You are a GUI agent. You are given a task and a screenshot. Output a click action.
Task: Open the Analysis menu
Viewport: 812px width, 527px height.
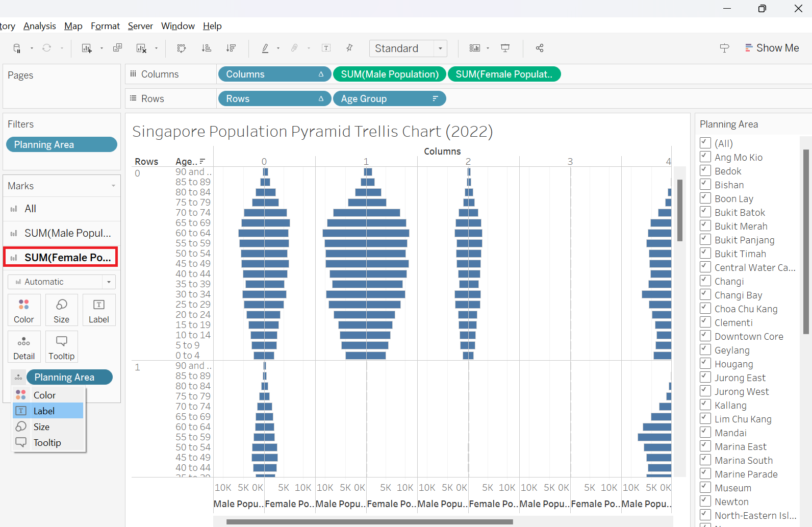click(39, 26)
